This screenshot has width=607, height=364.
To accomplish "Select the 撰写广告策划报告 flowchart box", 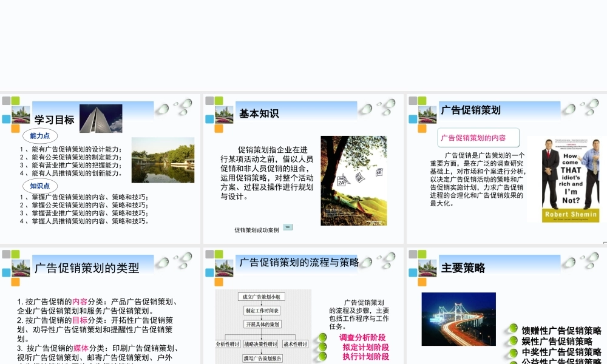I will pos(262,358).
